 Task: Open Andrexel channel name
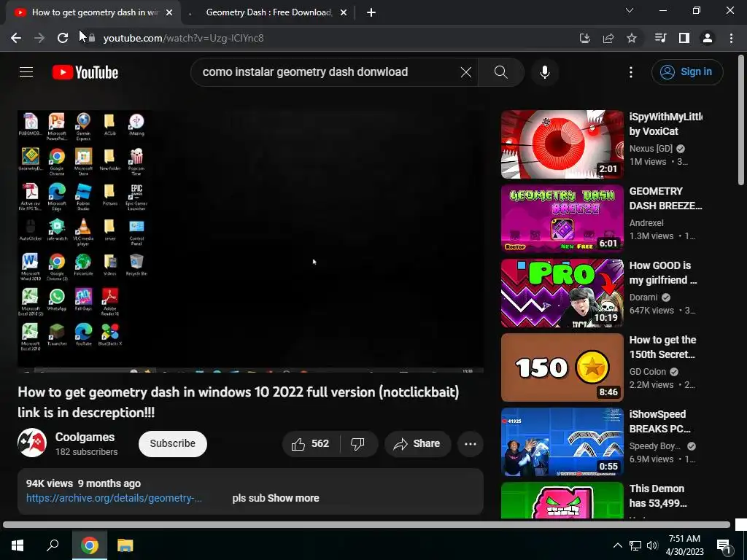pos(646,223)
